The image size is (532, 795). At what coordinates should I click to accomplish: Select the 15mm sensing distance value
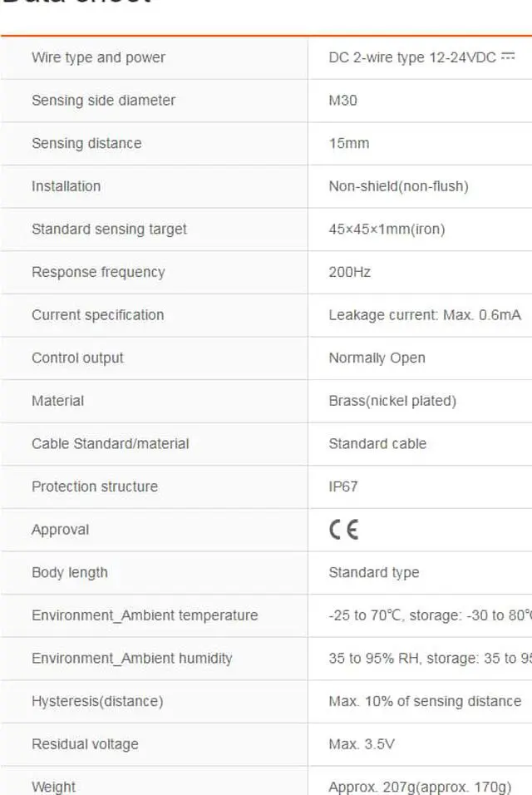click(348, 143)
